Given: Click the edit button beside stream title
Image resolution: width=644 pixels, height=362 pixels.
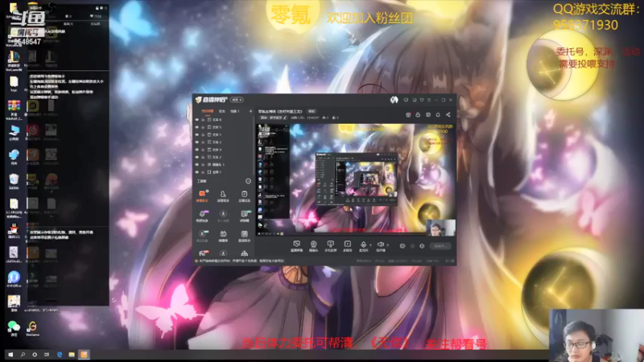Looking at the screenshot, I should 312,111.
